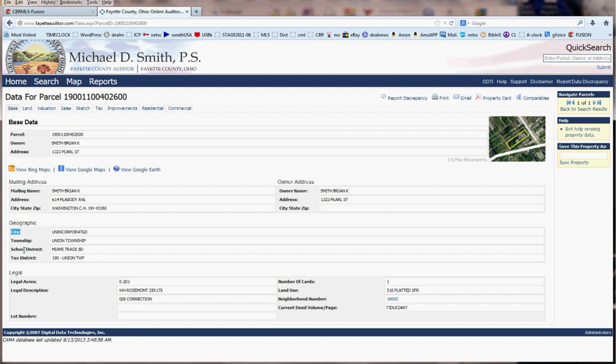Click the Map this property link
Image resolution: width=616 pixels, height=364 pixels.
click(x=468, y=160)
